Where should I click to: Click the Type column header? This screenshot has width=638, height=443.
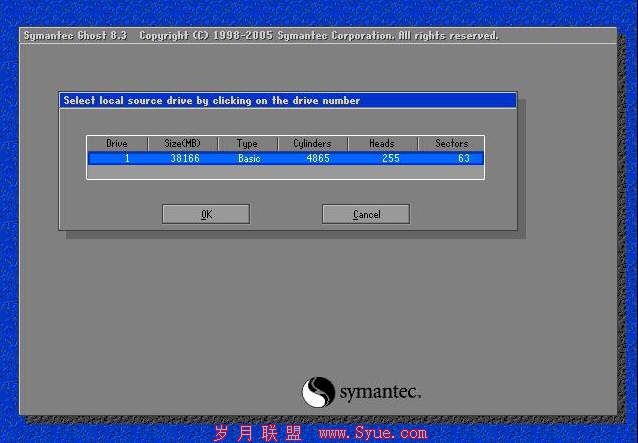coord(247,144)
